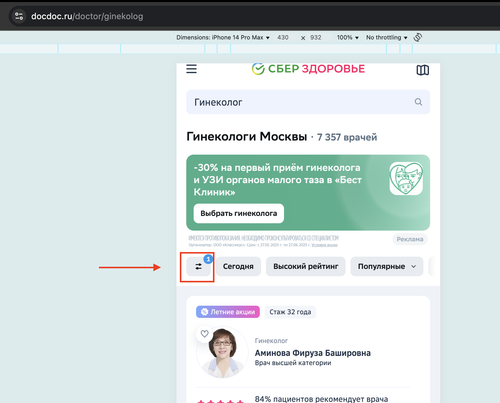The image size is (500, 403).
Task: Open the device Dimensions iPhone 14 Pro Max dropdown
Action: coord(223,37)
